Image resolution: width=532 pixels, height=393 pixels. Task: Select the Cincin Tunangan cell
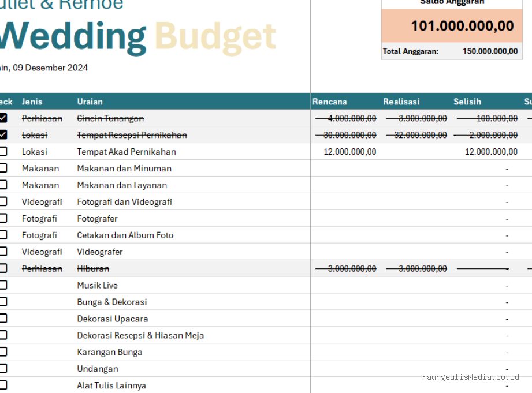click(x=110, y=118)
